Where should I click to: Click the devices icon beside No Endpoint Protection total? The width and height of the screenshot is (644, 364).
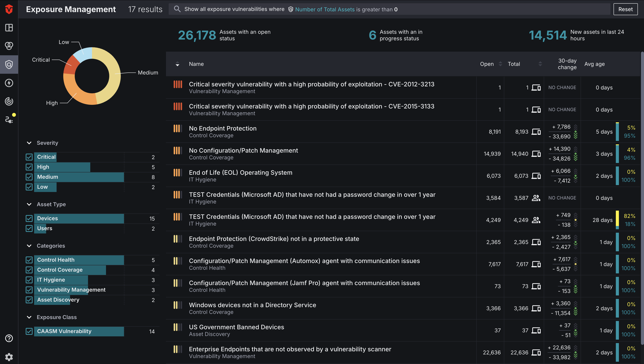tap(536, 132)
